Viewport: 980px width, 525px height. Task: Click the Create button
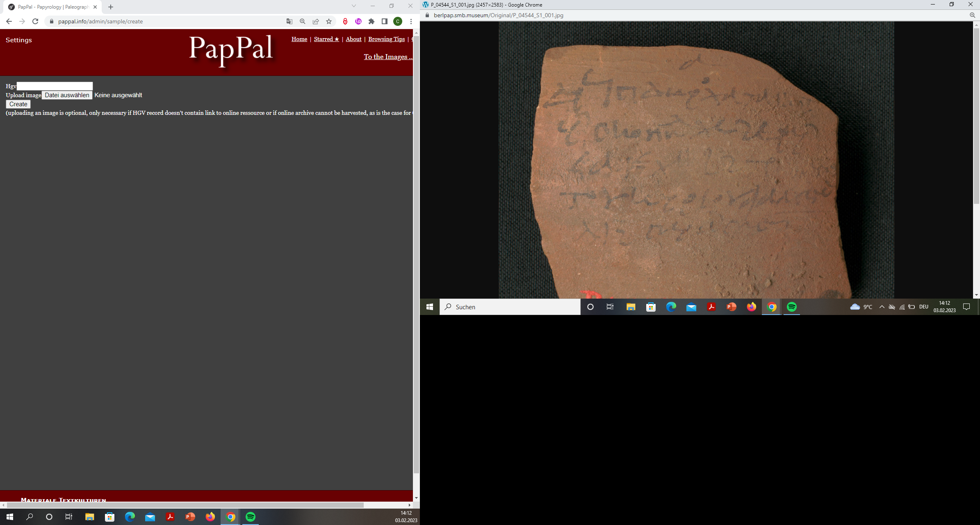[18, 104]
